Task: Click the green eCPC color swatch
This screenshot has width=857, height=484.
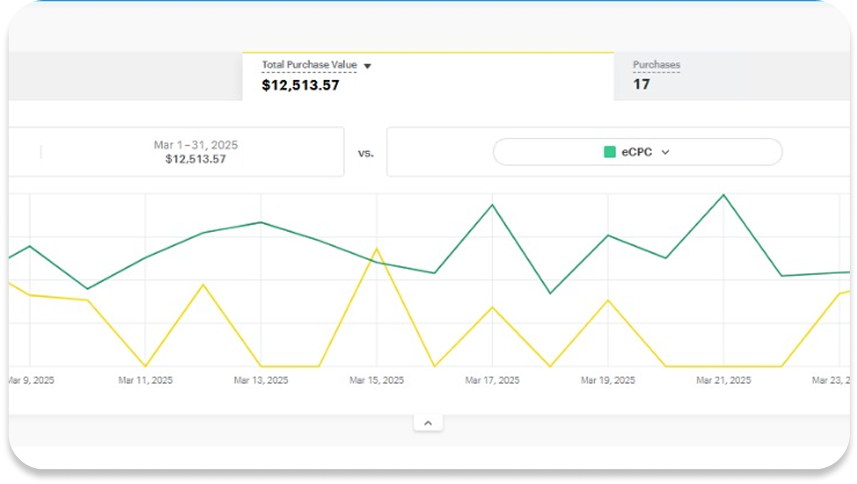Action: click(609, 152)
